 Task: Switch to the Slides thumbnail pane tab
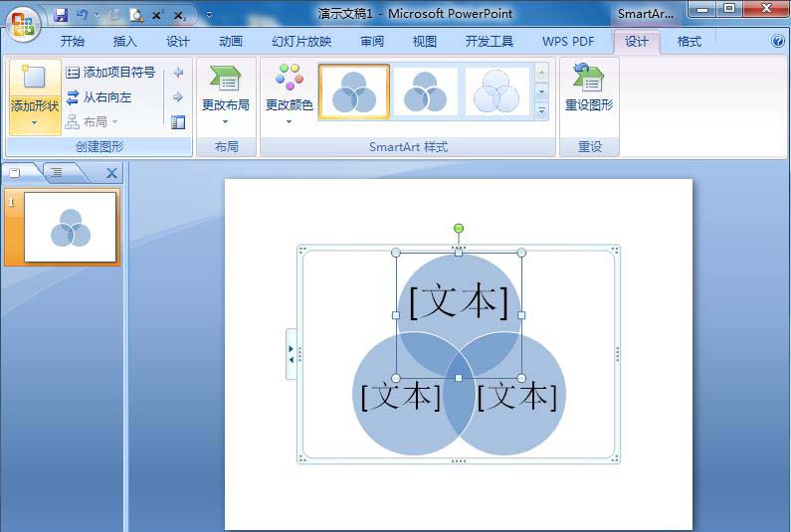point(16,173)
